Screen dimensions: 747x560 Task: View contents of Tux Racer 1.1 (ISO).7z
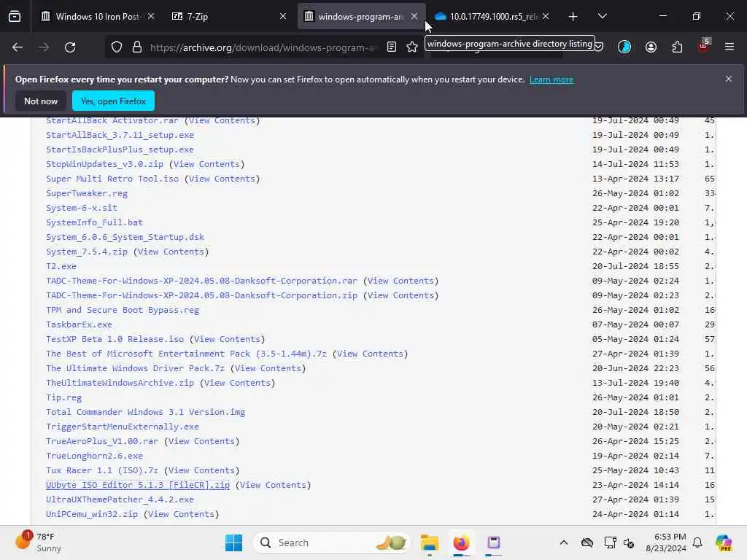(201, 470)
